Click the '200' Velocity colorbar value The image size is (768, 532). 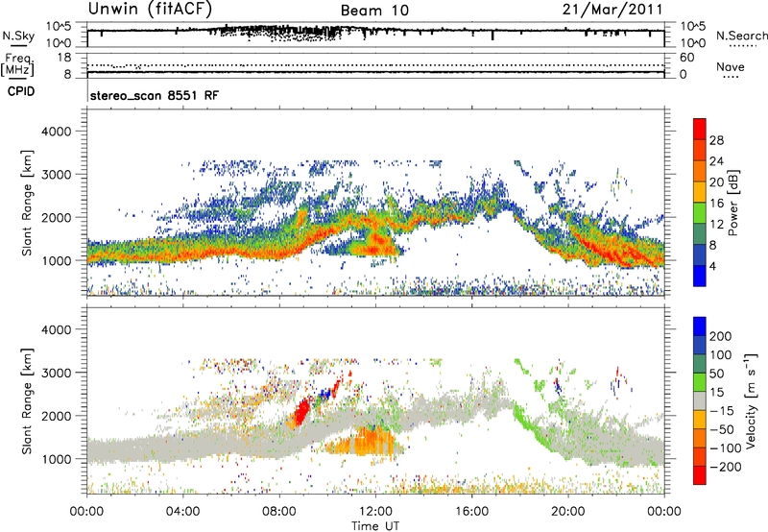pyautogui.click(x=721, y=336)
